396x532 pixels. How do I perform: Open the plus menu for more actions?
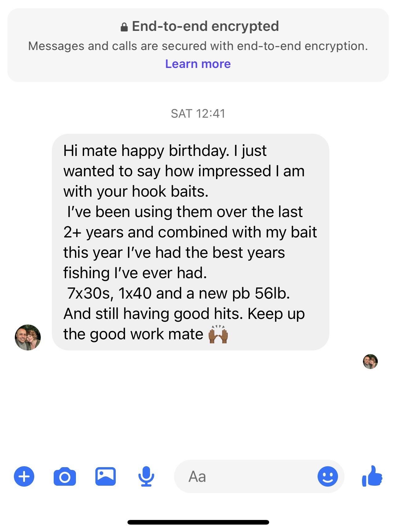pyautogui.click(x=24, y=476)
